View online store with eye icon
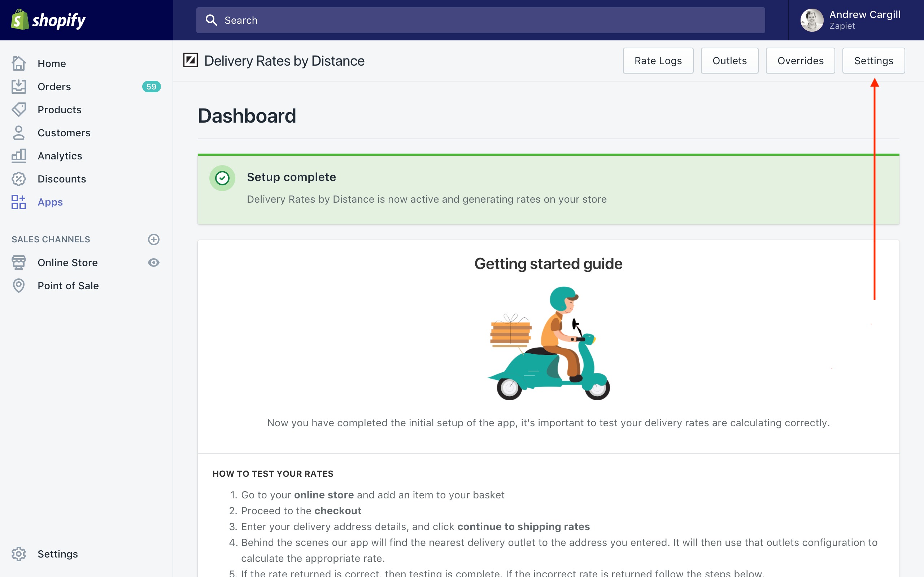 tap(153, 263)
